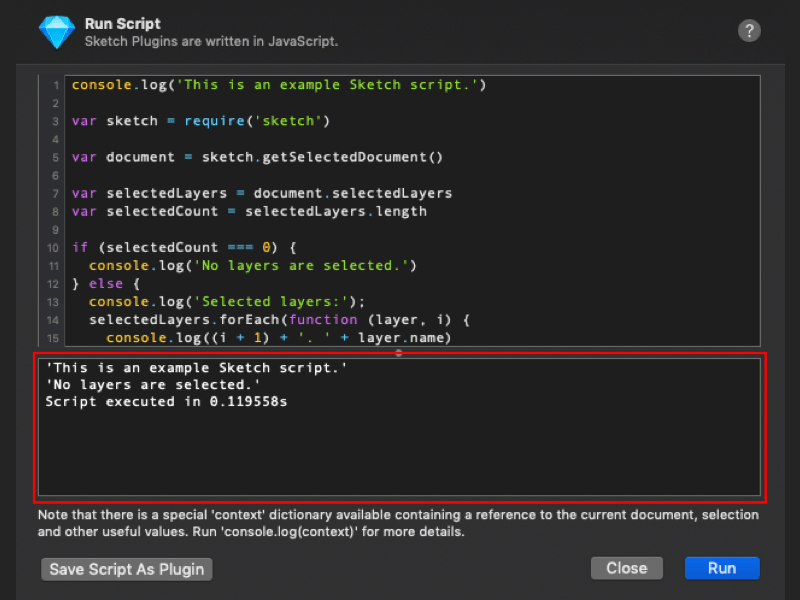Click line 1 console.log statement in editor

click(279, 85)
